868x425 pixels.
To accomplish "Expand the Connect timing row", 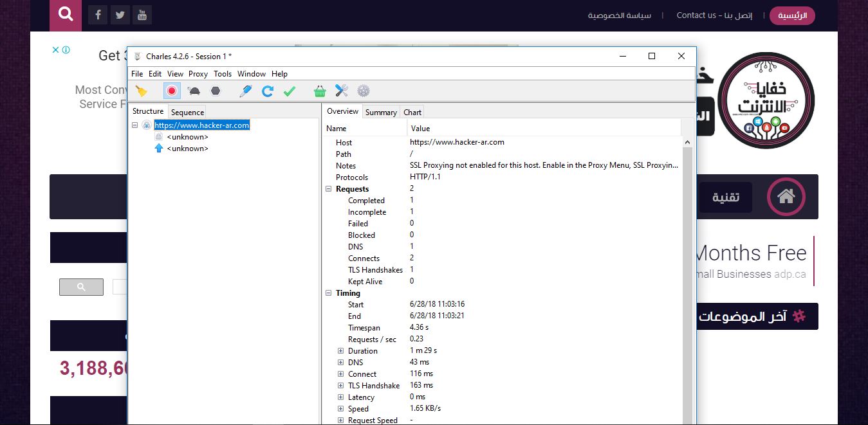I will click(x=341, y=374).
